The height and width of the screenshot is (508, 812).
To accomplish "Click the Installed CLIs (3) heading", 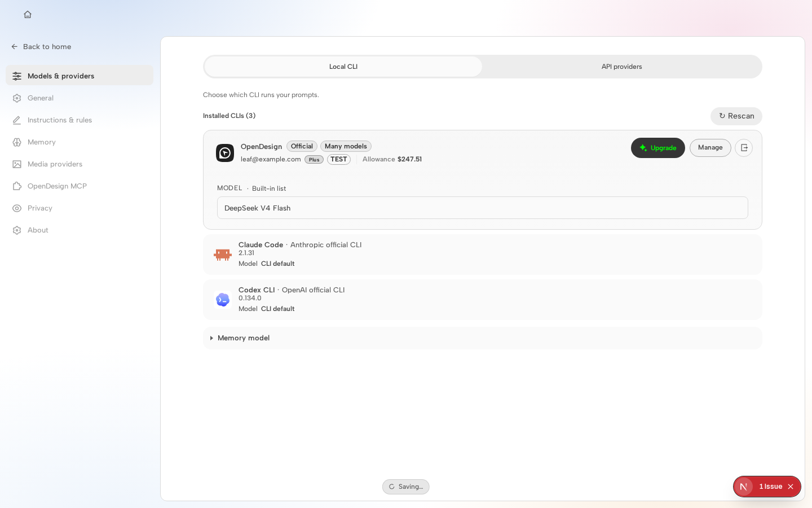I will (229, 116).
